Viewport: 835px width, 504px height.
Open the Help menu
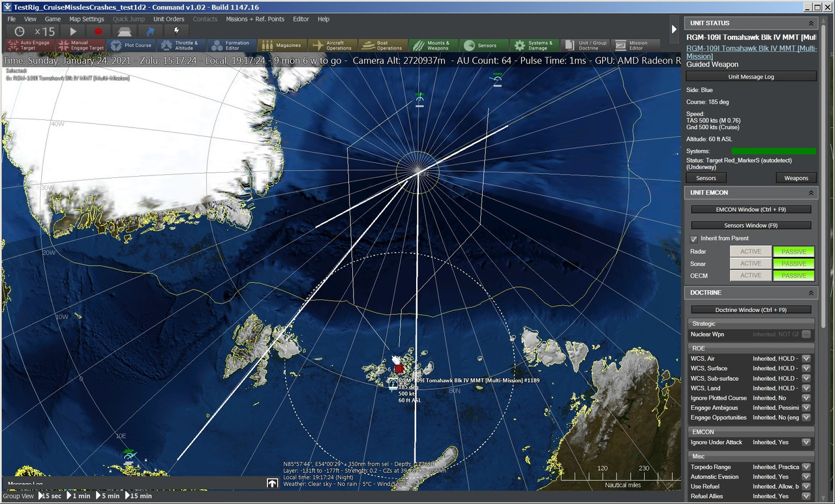pyautogui.click(x=324, y=19)
